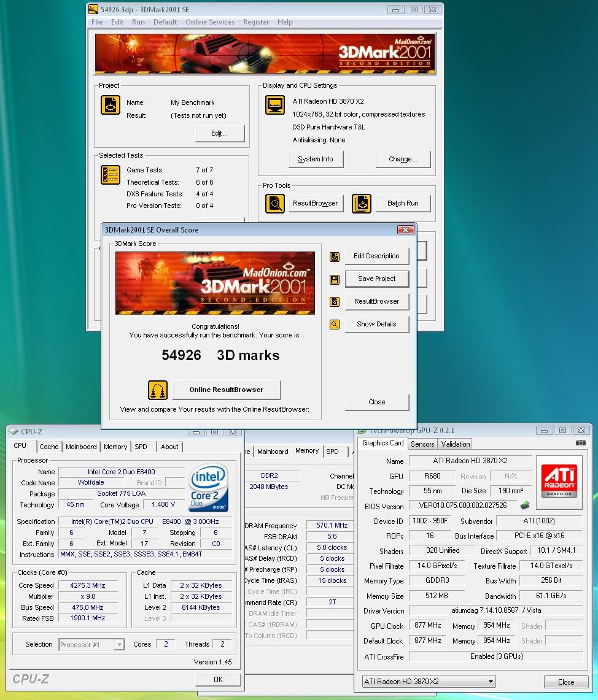Click OK in the CPU-Z window
Viewport: 598px width, 700px height.
218,680
